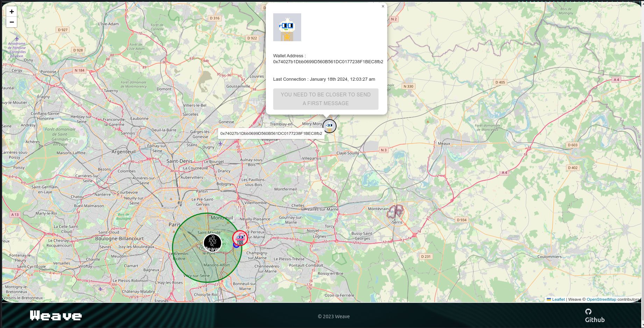The height and width of the screenshot is (328, 644).
Task: Click the 'You need to be closer' message button
Action: pyautogui.click(x=326, y=99)
